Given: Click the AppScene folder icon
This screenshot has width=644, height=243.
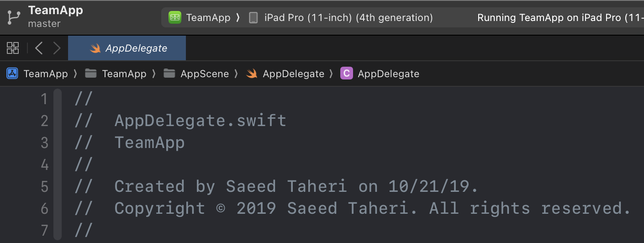Looking at the screenshot, I should tap(169, 74).
